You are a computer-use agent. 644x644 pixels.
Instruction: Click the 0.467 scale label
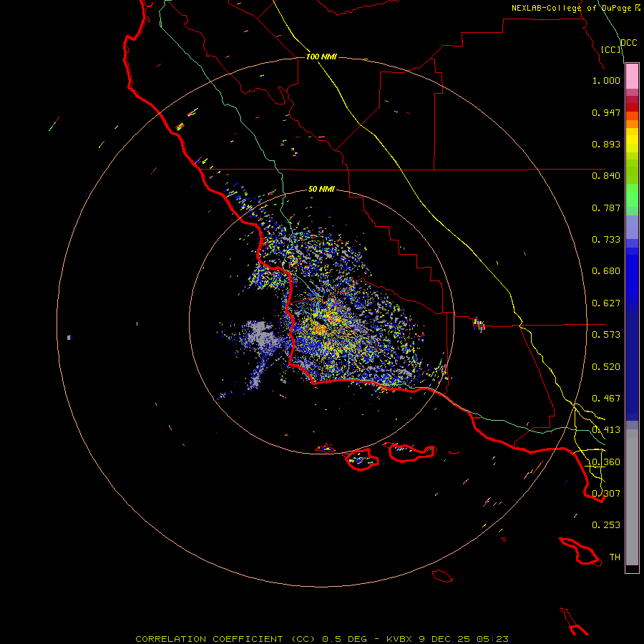pos(606,399)
